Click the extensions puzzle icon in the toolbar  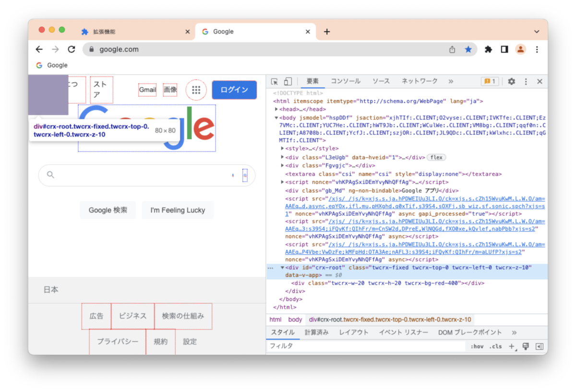[x=488, y=49]
